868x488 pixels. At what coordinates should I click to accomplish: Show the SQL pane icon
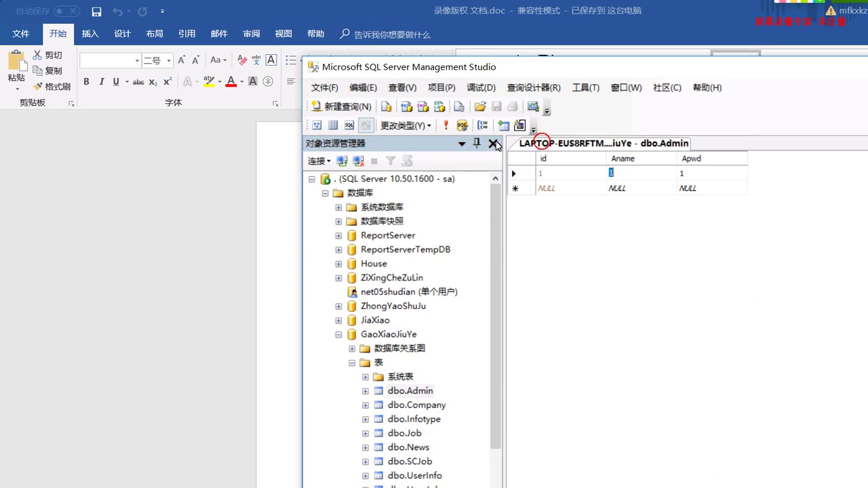point(349,125)
